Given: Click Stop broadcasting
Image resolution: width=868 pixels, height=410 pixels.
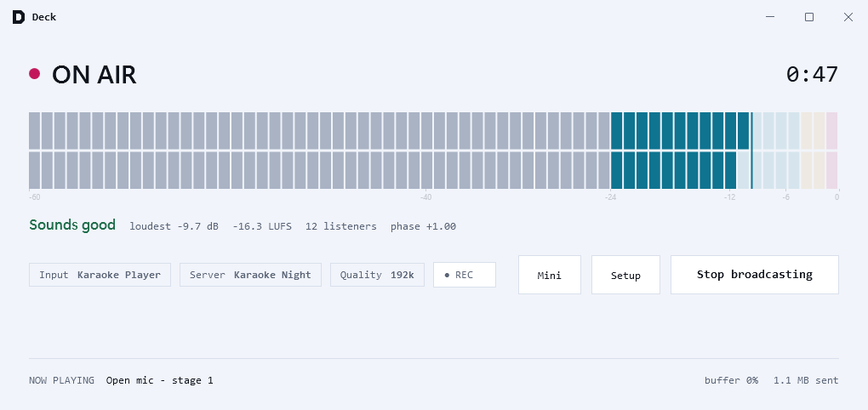Looking at the screenshot, I should [755, 275].
